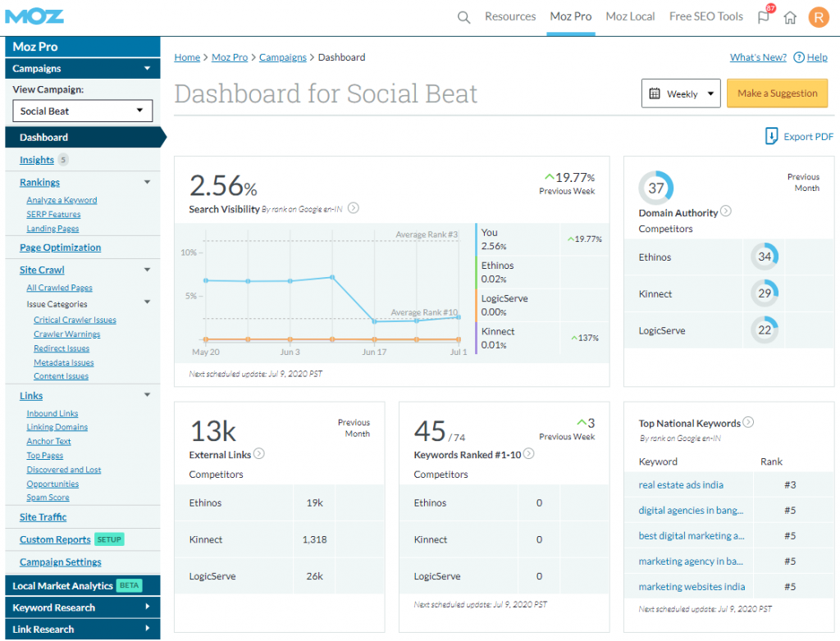Go to the home icon
This screenshot has width=840, height=641.
click(790, 18)
